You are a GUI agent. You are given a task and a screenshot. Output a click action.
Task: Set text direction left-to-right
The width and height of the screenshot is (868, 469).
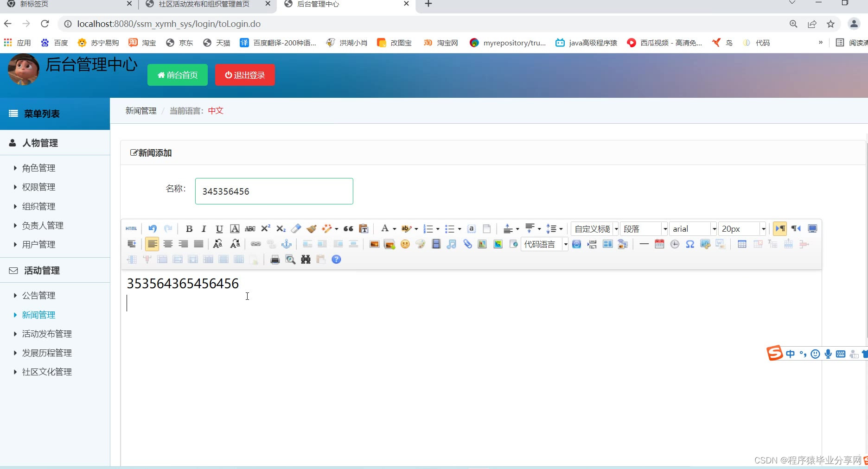pos(780,228)
